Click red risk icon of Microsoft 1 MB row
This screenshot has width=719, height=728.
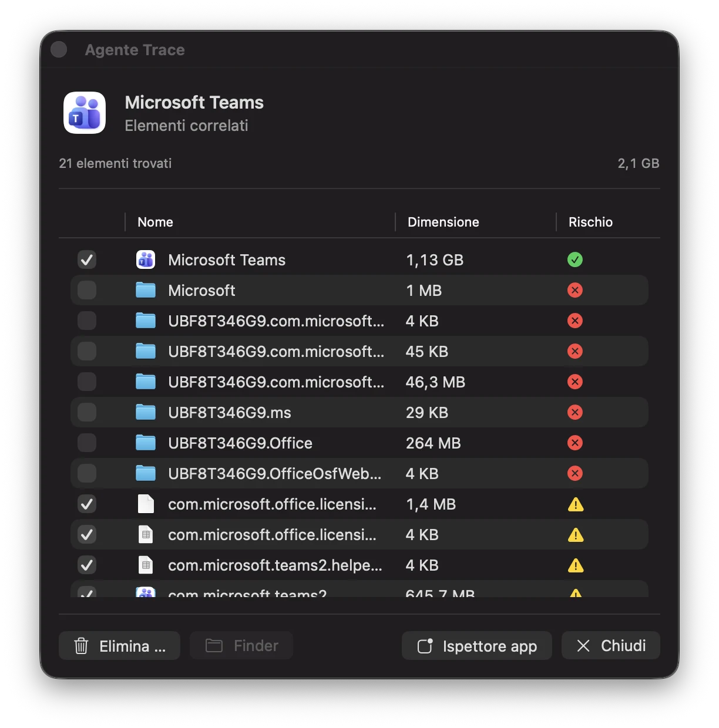(575, 290)
